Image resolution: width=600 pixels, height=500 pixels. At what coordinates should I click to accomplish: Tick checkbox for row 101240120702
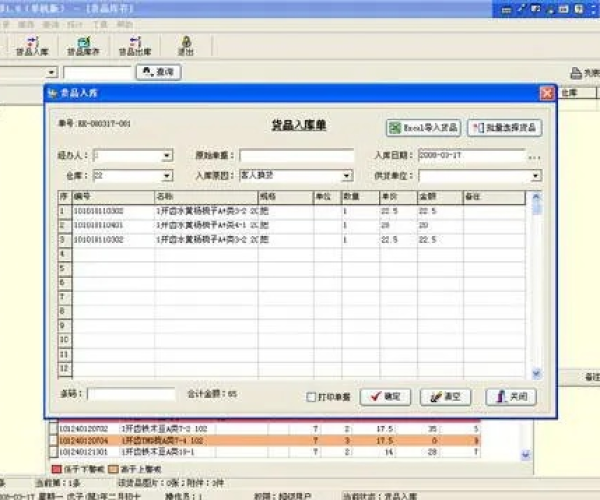pos(54,428)
